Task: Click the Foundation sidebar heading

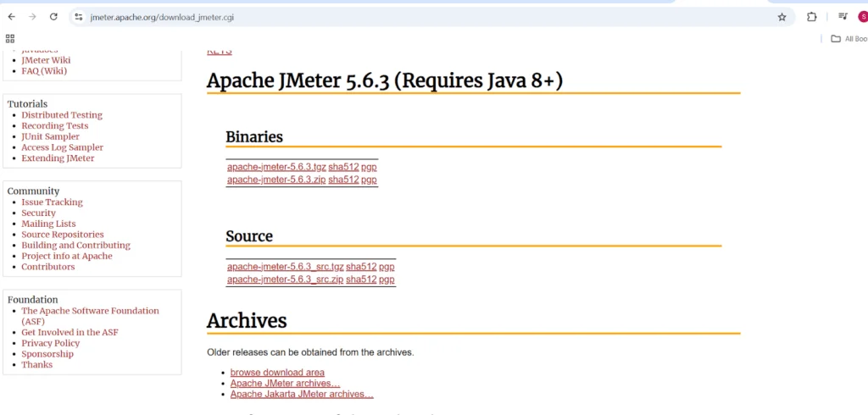Action: pos(33,300)
